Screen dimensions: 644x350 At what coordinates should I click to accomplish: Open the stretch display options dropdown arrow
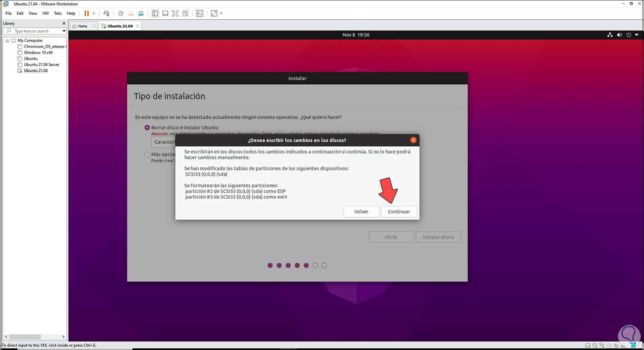coord(221,13)
